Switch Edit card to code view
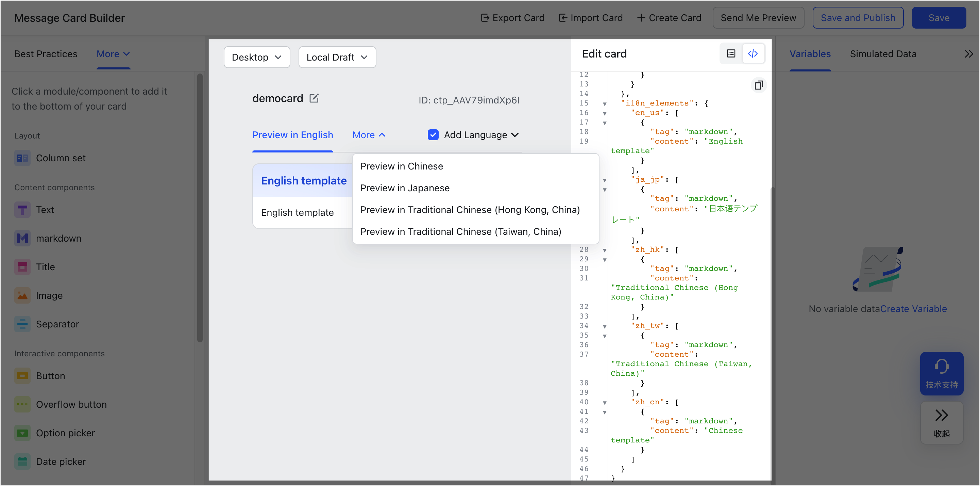 [753, 54]
